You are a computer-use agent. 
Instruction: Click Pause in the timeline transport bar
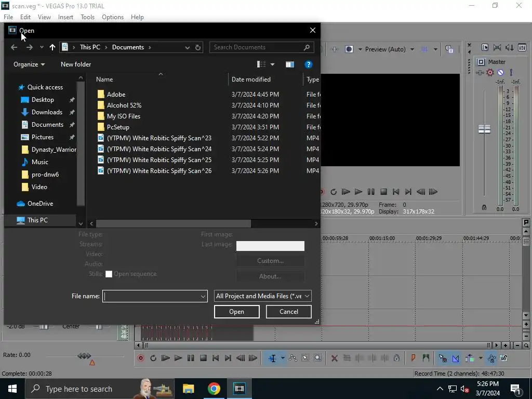pyautogui.click(x=191, y=358)
